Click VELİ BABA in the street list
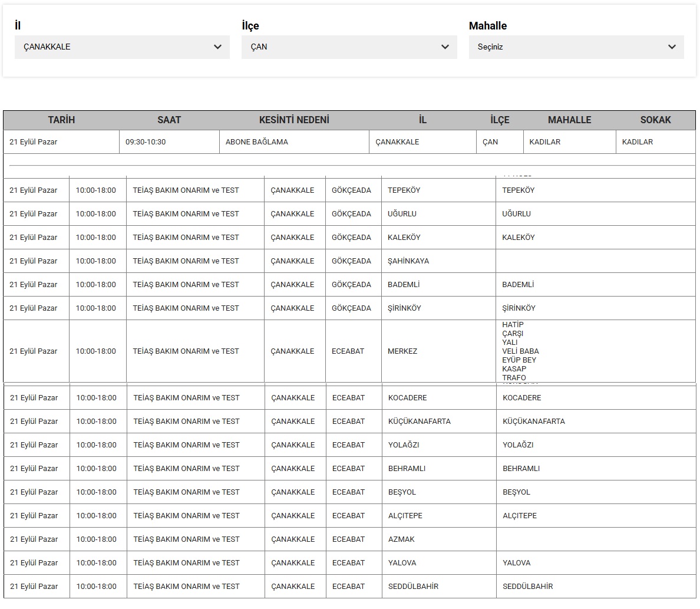The image size is (700, 609). coord(520,351)
